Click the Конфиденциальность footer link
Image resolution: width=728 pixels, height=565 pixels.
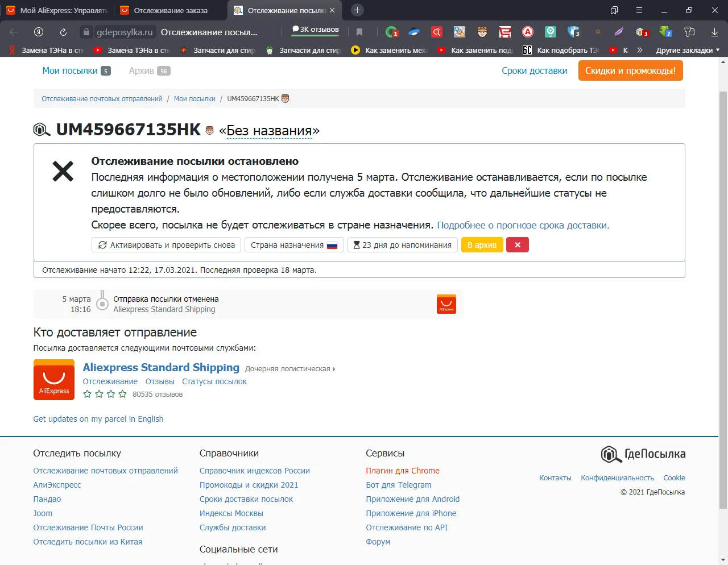point(618,478)
